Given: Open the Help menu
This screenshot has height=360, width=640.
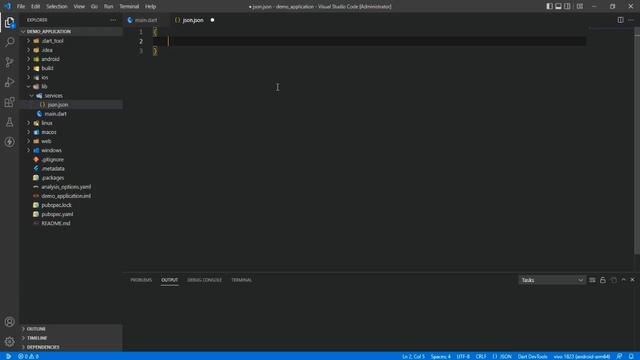Looking at the screenshot, I should [151, 7].
